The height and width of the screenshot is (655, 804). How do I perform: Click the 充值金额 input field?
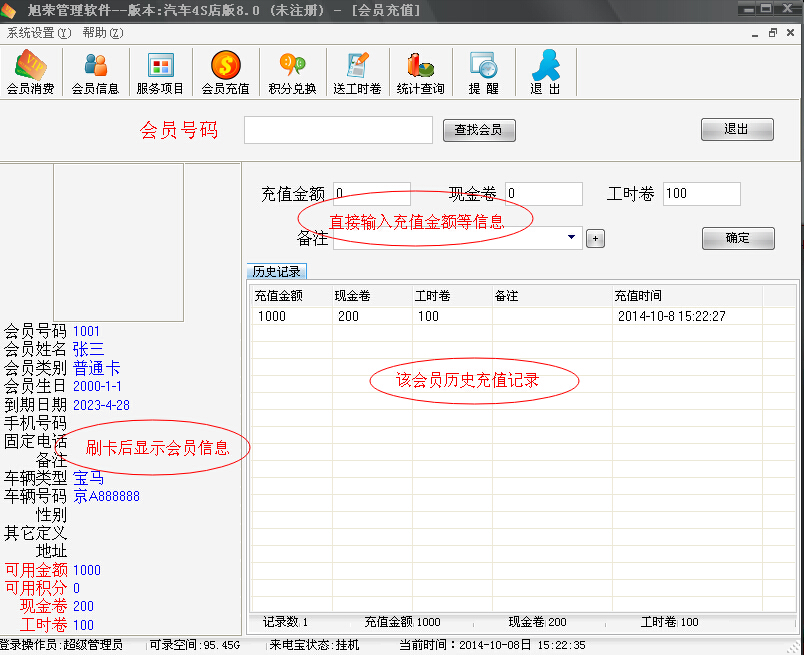click(x=372, y=194)
